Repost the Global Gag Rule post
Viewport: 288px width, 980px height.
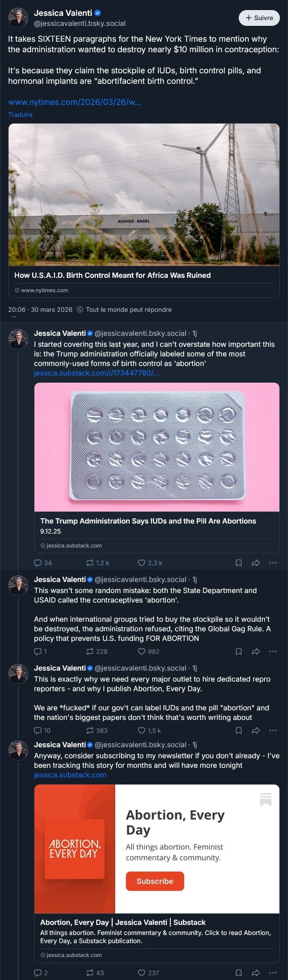[90, 651]
